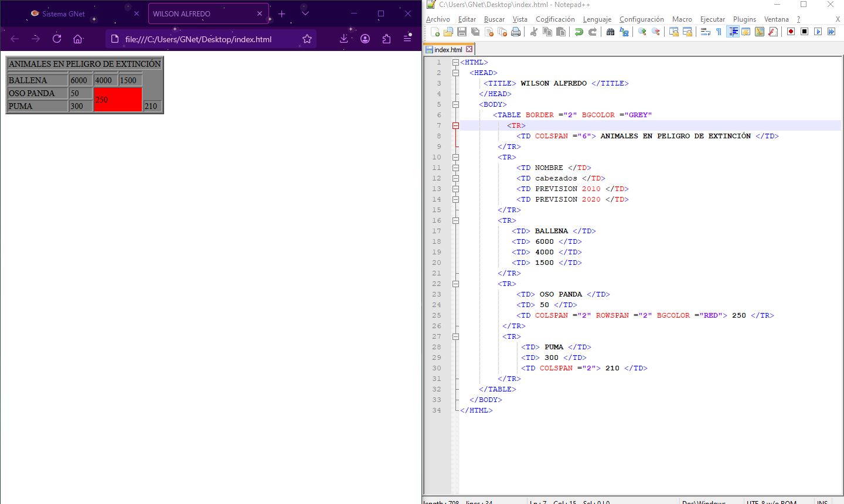Image resolution: width=844 pixels, height=504 pixels.
Task: Click the Print icon in Notepad++ toolbar
Action: point(516,32)
